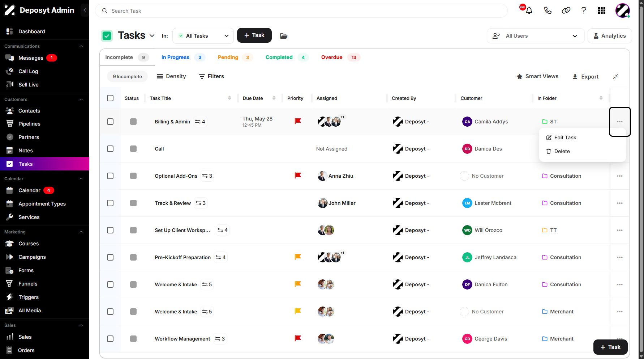Expand the Tasks title dropdown arrow
644x359 pixels.
pyautogui.click(x=152, y=35)
